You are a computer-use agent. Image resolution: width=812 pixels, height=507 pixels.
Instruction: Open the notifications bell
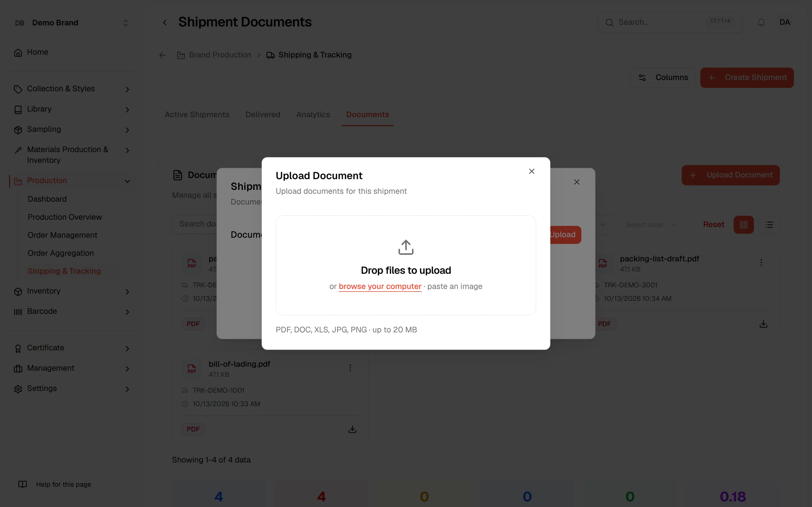761,23
